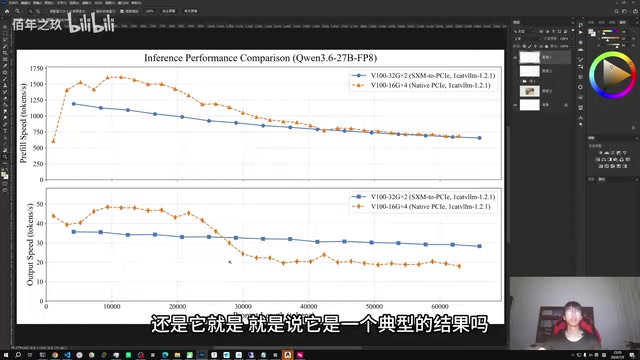
Task: Select the 图层 5 layer thumbnail
Action: click(x=530, y=91)
